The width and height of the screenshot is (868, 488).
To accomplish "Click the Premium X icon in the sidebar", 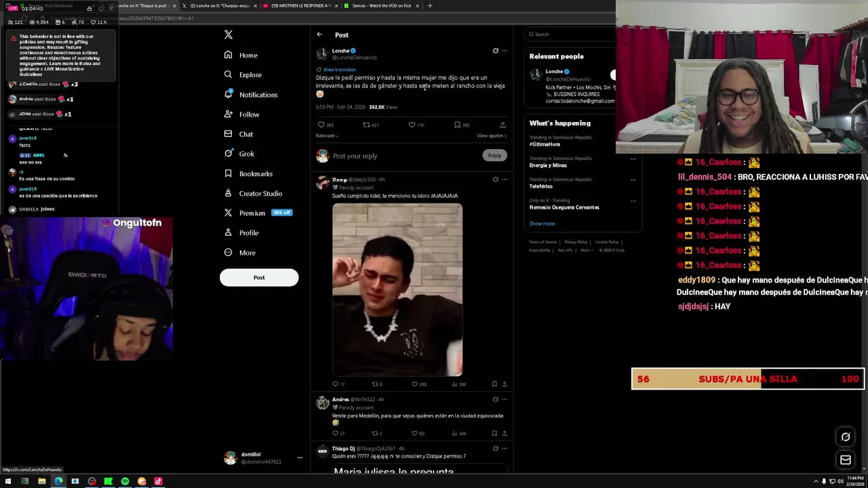I will point(229,213).
